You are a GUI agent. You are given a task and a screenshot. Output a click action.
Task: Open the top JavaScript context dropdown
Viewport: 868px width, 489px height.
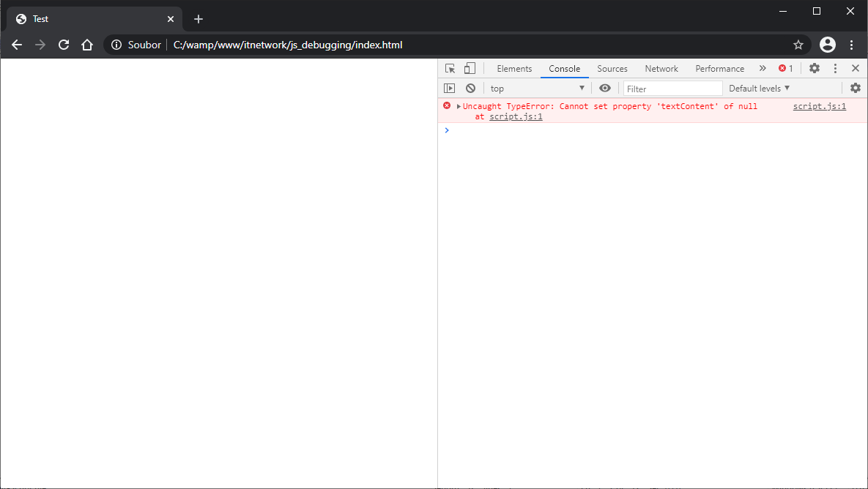coord(538,88)
